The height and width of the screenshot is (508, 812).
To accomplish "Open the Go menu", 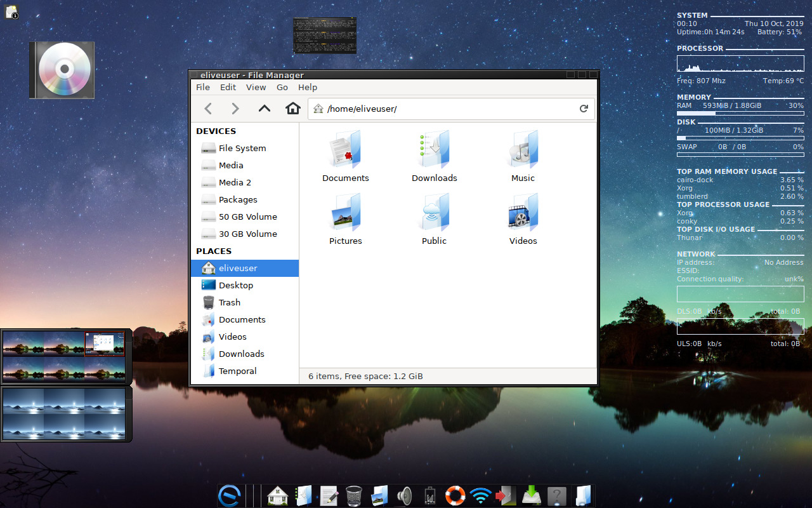I will click(x=282, y=88).
